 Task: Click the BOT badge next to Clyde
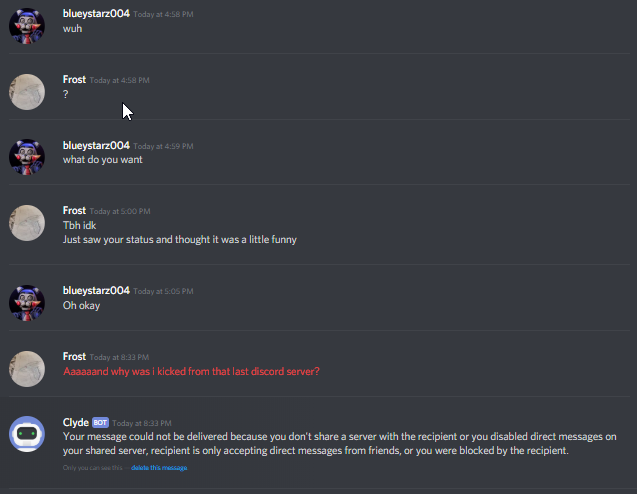point(100,422)
